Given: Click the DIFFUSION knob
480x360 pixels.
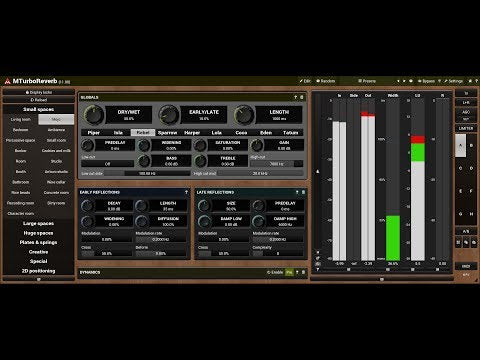Looking at the screenshot, I should [x=142, y=221].
